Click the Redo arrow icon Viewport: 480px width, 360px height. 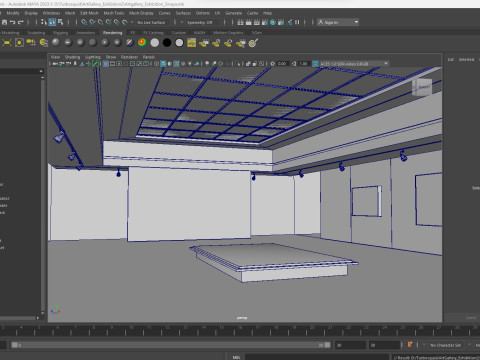click(21, 22)
